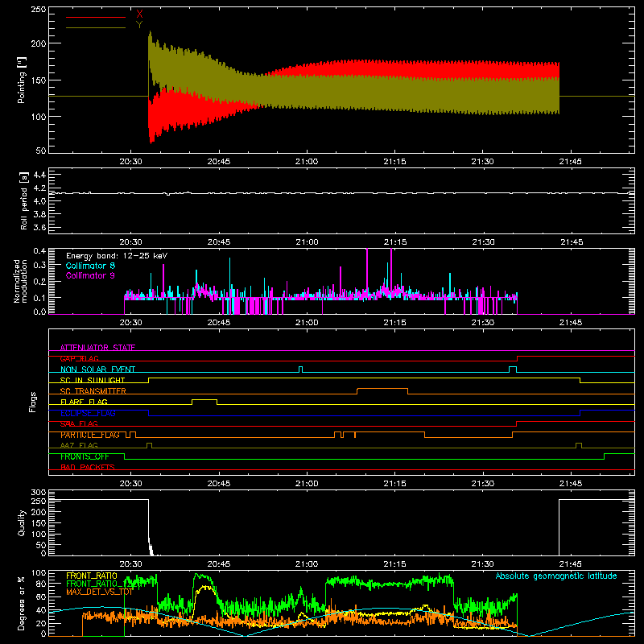Screen dimensions: 644x644
Task: Click 20:30 tick label under Pointing plot
Action: [130, 162]
